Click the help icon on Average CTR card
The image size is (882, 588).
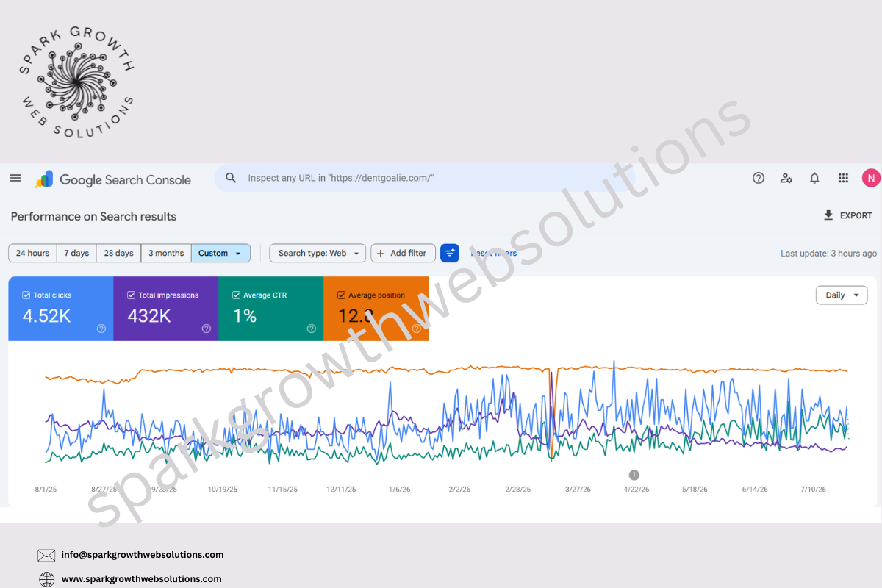(x=312, y=329)
